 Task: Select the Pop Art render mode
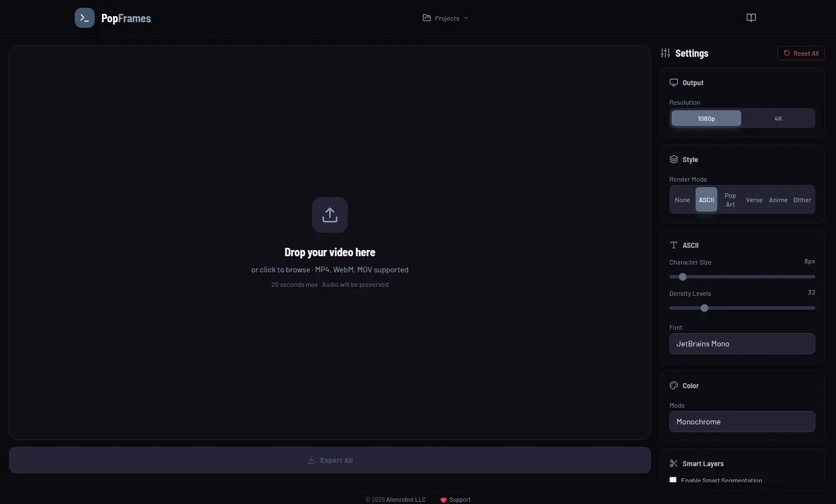(x=730, y=200)
